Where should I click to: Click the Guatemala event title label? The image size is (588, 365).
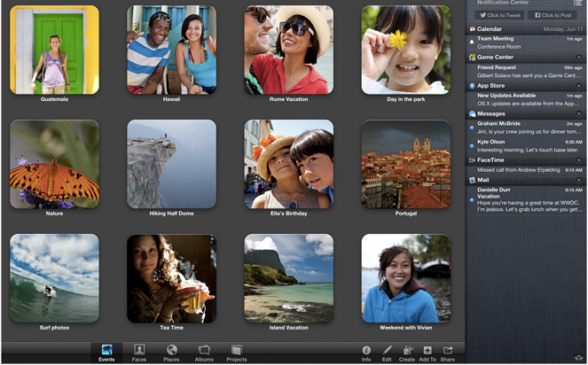54,99
